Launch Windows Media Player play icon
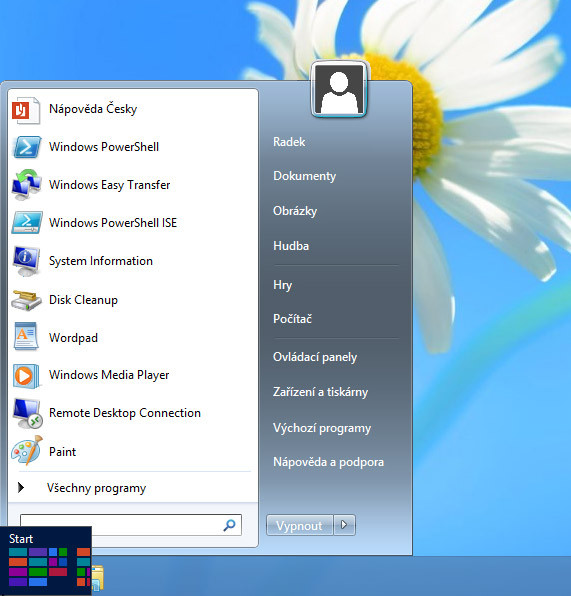This screenshot has height=596, width=571. (26, 376)
